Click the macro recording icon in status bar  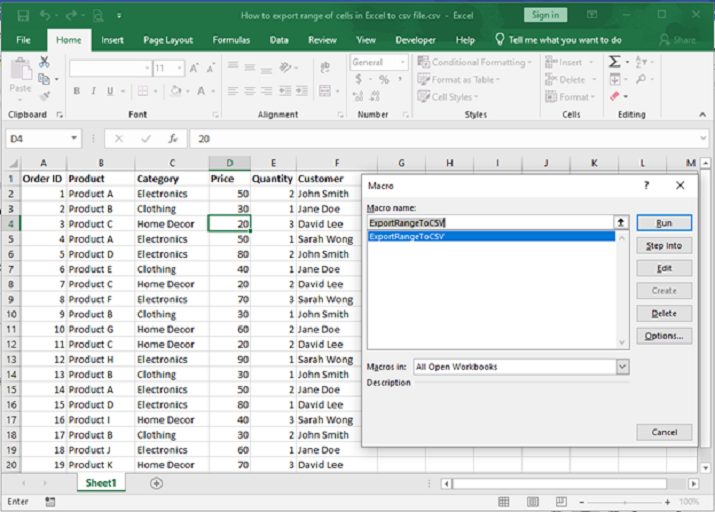coord(50,501)
